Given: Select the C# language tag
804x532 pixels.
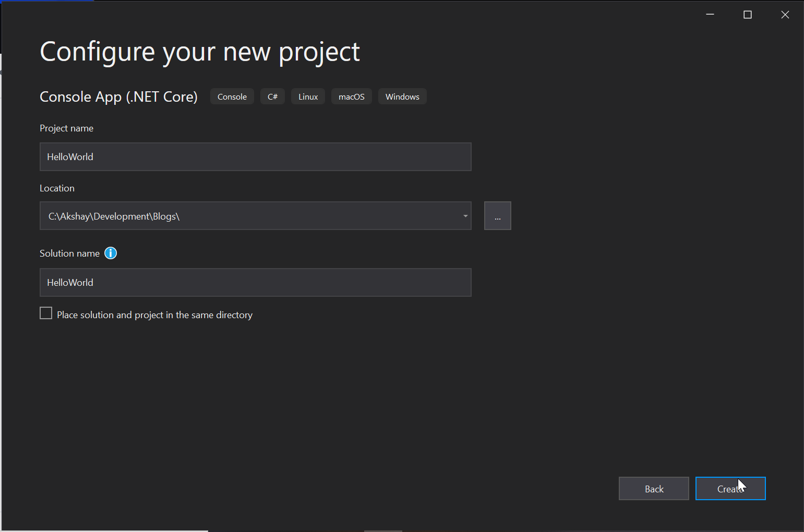Looking at the screenshot, I should tap(272, 96).
